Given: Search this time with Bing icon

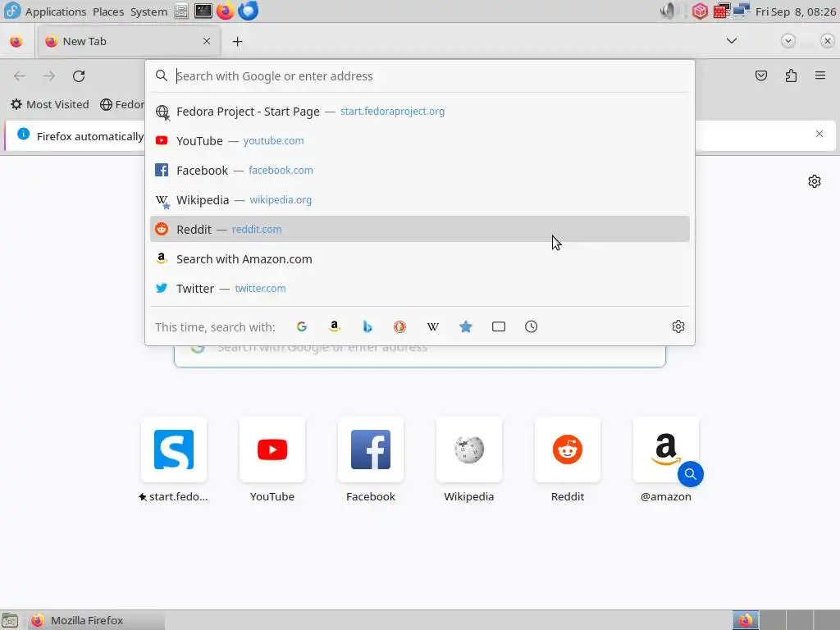Looking at the screenshot, I should (367, 326).
